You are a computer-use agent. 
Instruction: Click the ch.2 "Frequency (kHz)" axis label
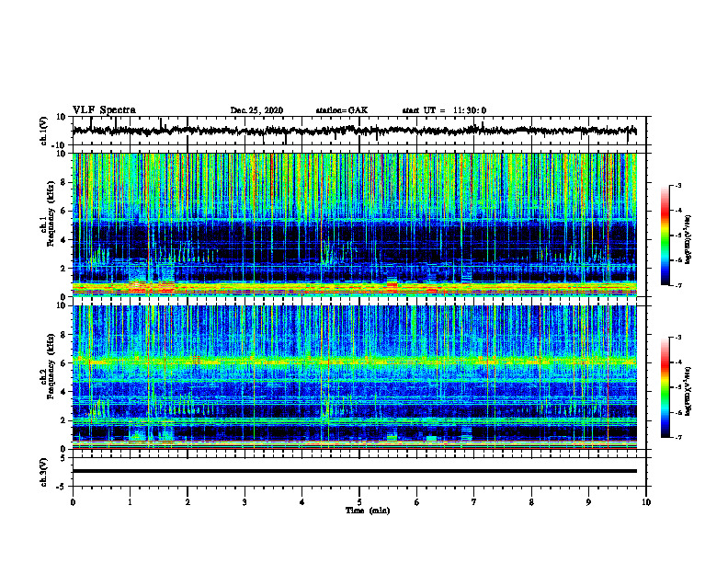(51, 366)
